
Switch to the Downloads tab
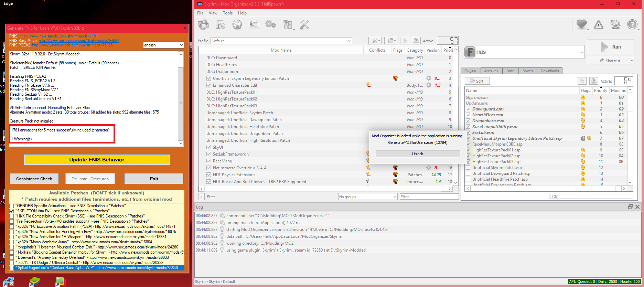point(550,71)
